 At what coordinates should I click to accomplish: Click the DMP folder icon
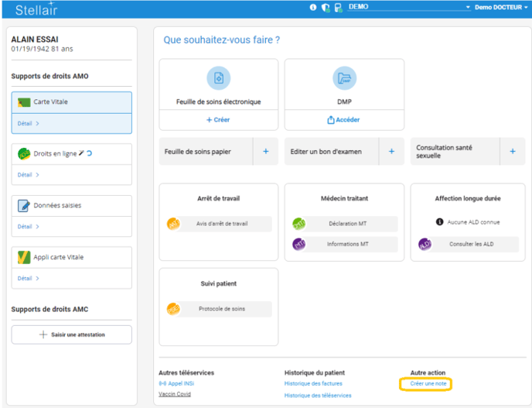pyautogui.click(x=344, y=78)
